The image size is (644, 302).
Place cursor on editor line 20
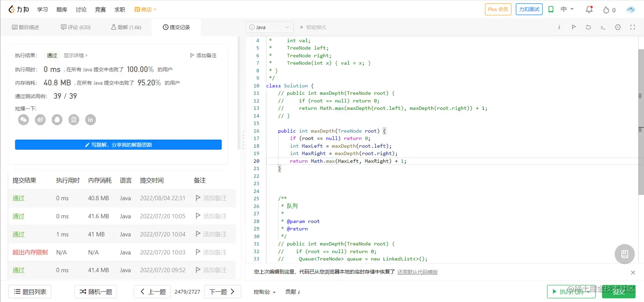[451, 161]
